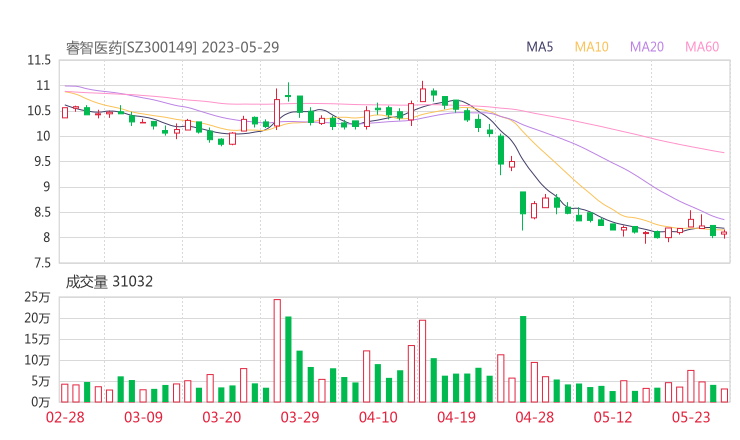Select the 04-10 date axis label

coord(378,417)
